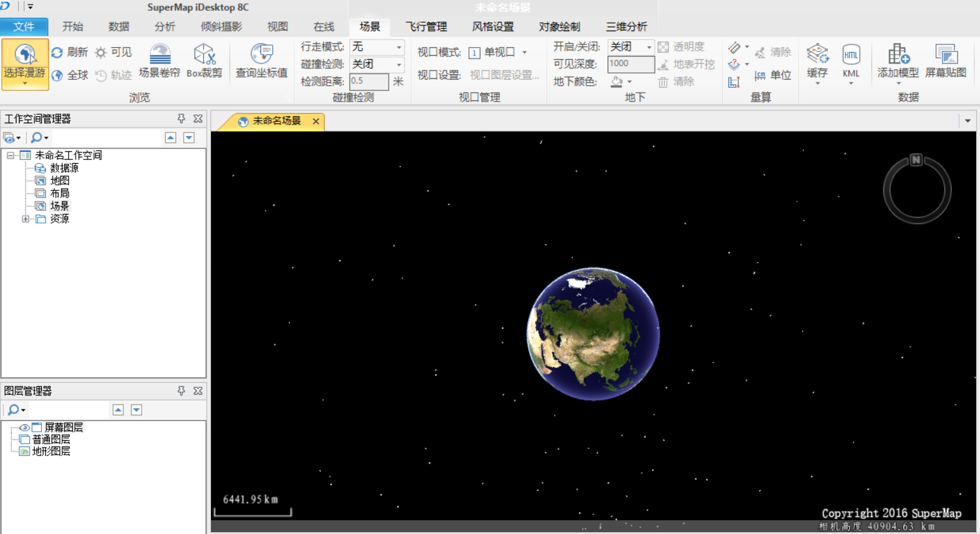Viewport: 980px width, 534px height.
Task: Click the area measure icon with question mark
Action: (734, 65)
